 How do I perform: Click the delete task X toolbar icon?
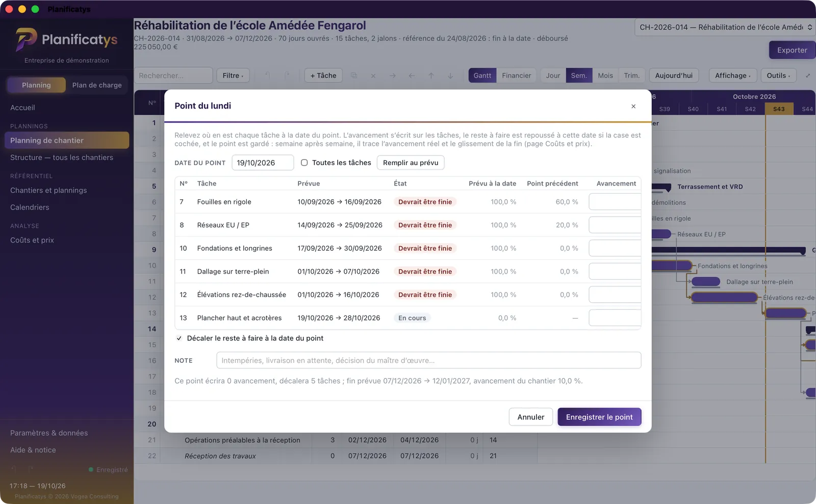tap(373, 75)
